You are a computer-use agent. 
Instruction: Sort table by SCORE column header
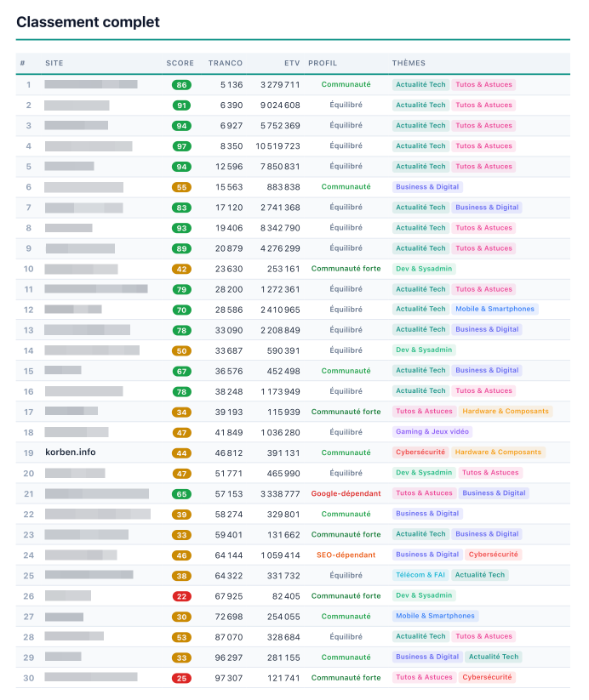180,64
